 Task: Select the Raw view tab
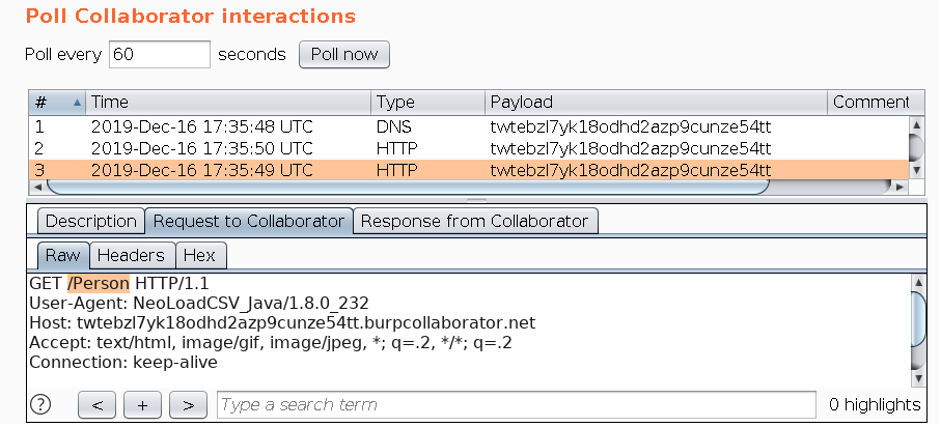63,256
